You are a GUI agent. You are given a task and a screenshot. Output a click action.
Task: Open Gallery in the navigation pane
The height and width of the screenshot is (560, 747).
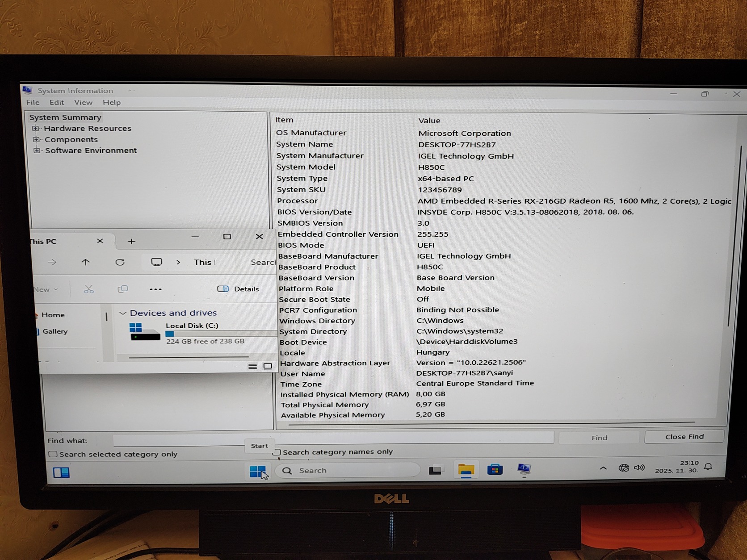(x=55, y=331)
